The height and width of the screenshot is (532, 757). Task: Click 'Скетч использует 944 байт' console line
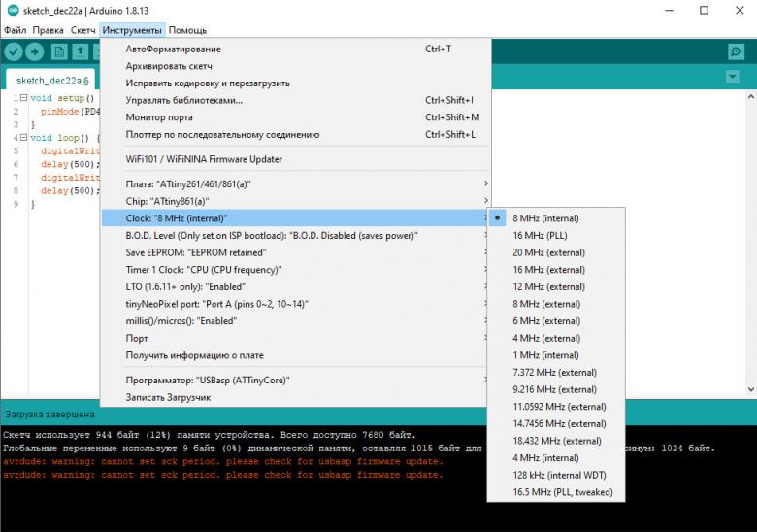click(x=209, y=435)
